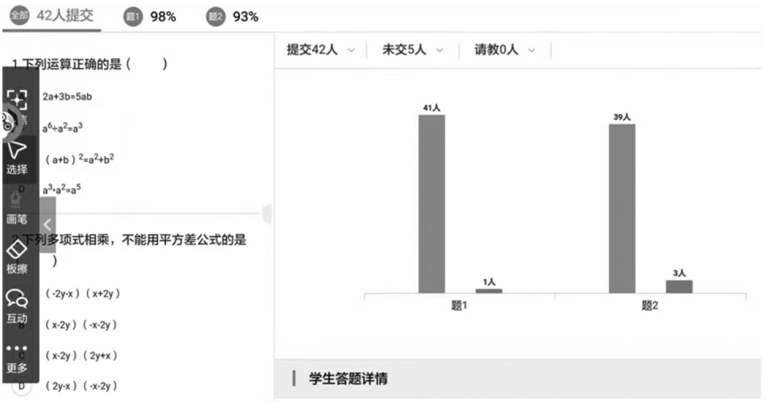Switch to the 题1 98% tab

[x=150, y=17]
